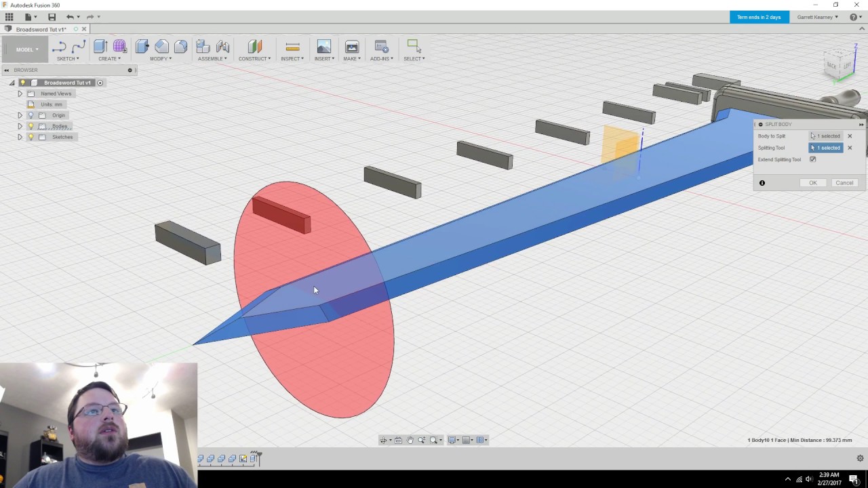Viewport: 868px width, 488px height.
Task: Click the Save icon
Action: click(52, 17)
